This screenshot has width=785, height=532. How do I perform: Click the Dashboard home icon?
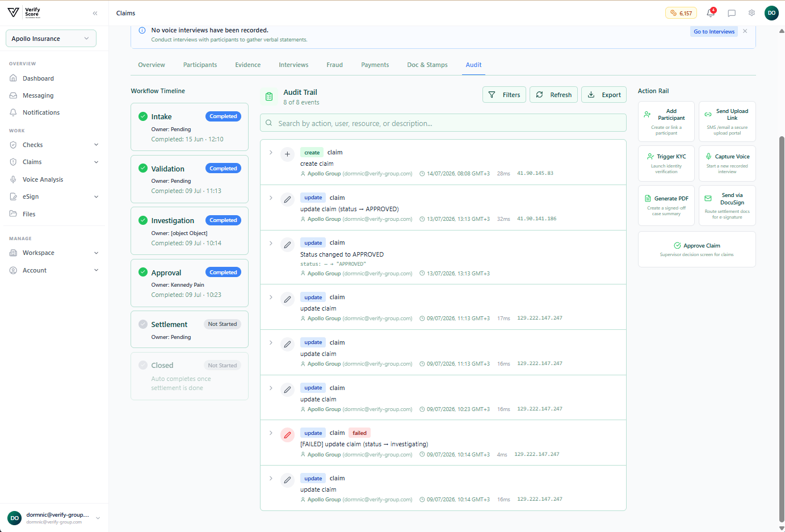coord(13,78)
